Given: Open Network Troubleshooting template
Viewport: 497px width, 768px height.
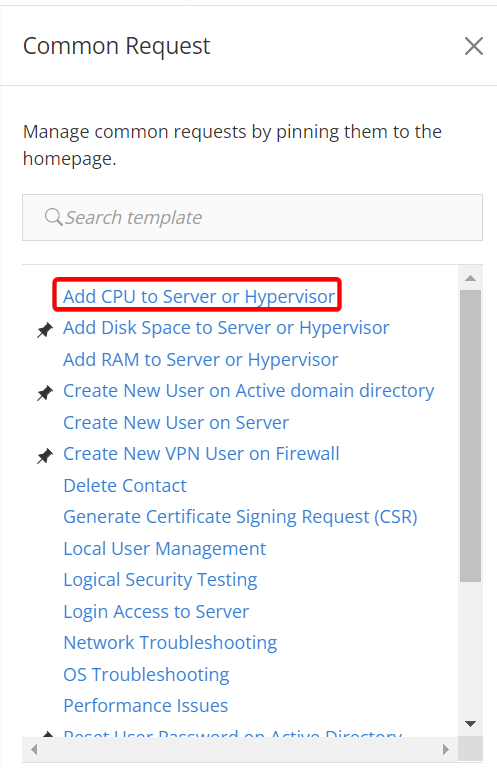Looking at the screenshot, I should pos(170,643).
